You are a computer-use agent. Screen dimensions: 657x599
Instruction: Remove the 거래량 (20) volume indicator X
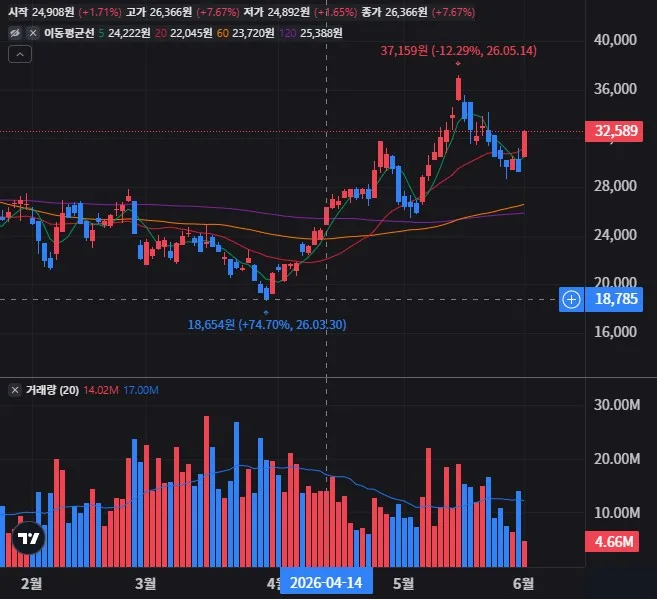click(x=15, y=390)
